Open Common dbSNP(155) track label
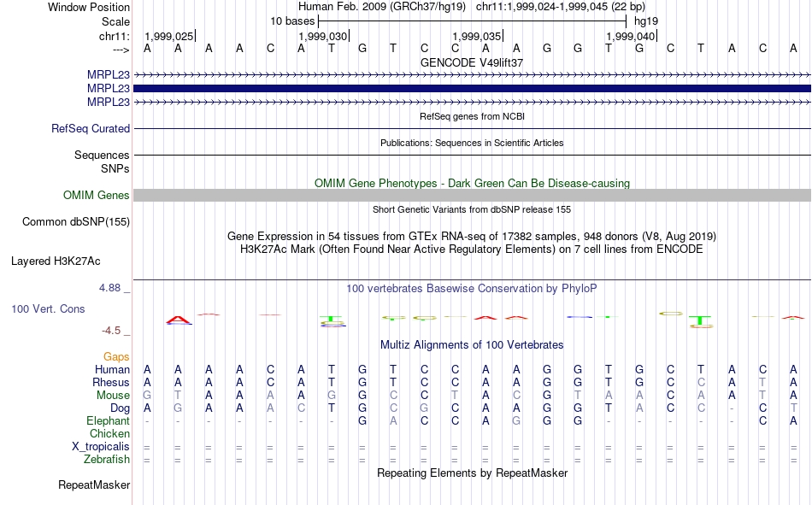The width and height of the screenshot is (812, 505). [76, 221]
